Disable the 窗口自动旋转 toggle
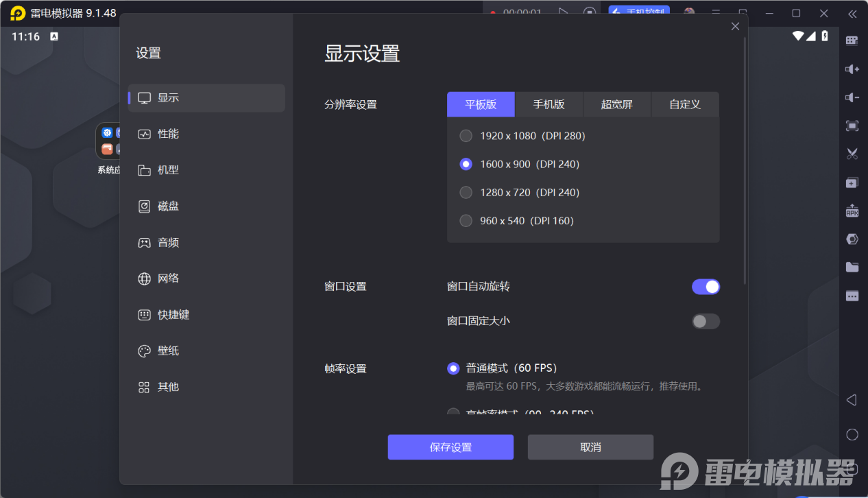Screen dimensions: 868x498 coord(706,287)
